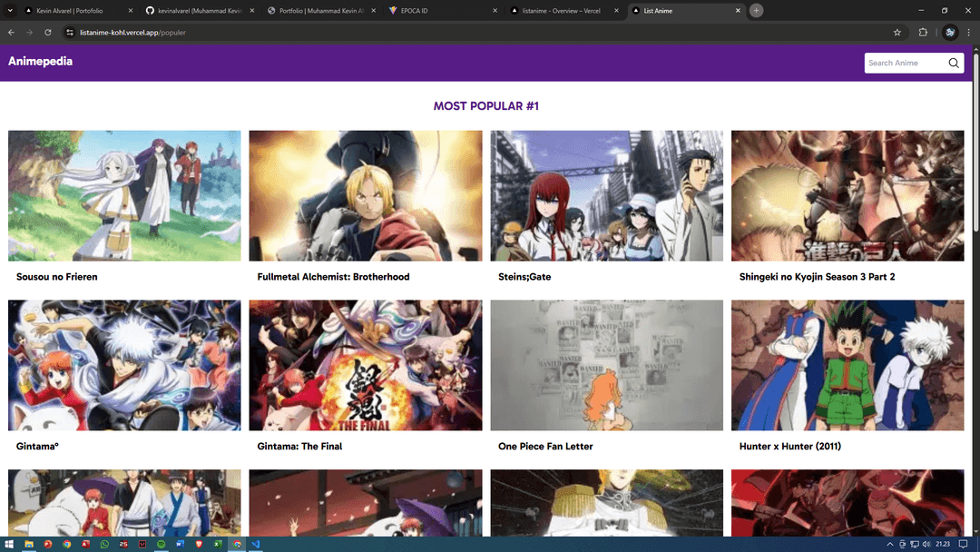980x552 pixels.
Task: Select the Hunter x Hunter (2011) poster
Action: tap(848, 365)
